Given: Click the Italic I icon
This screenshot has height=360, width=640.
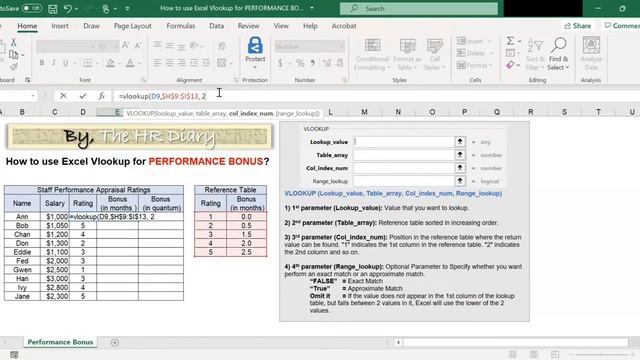Looking at the screenshot, I should (53, 63).
